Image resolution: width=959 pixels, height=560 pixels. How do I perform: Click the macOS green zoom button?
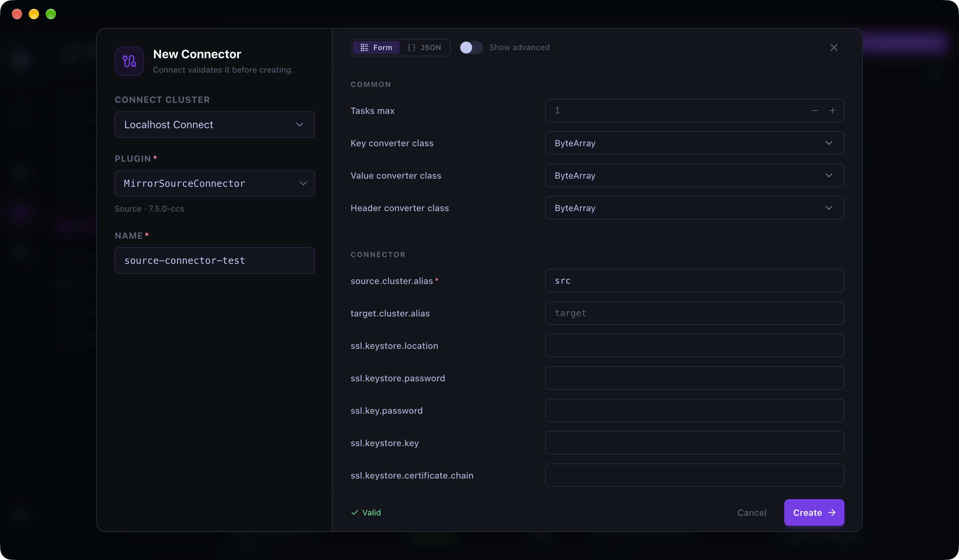point(51,14)
